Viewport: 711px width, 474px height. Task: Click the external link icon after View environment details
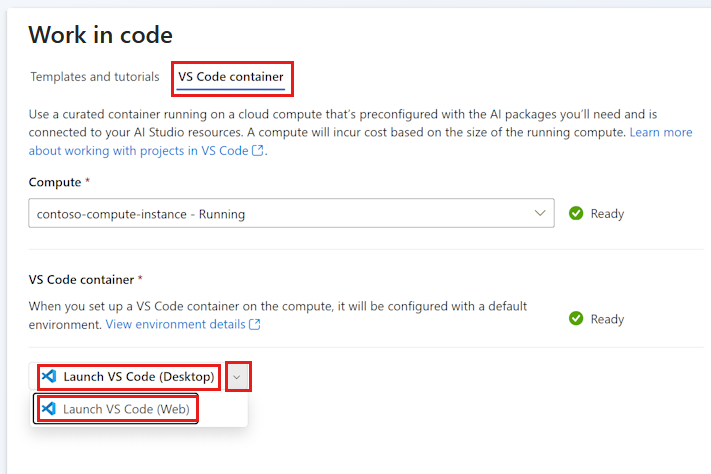pos(255,324)
